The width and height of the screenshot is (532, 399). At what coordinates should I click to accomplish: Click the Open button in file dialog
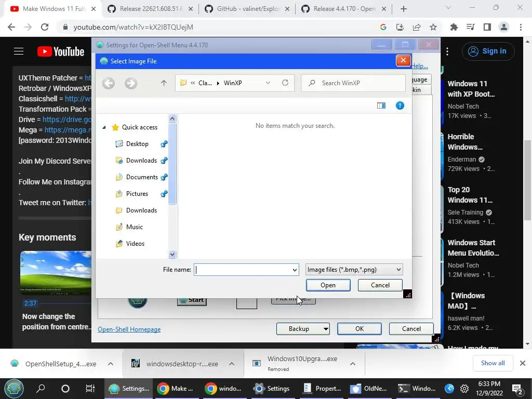pos(328,285)
